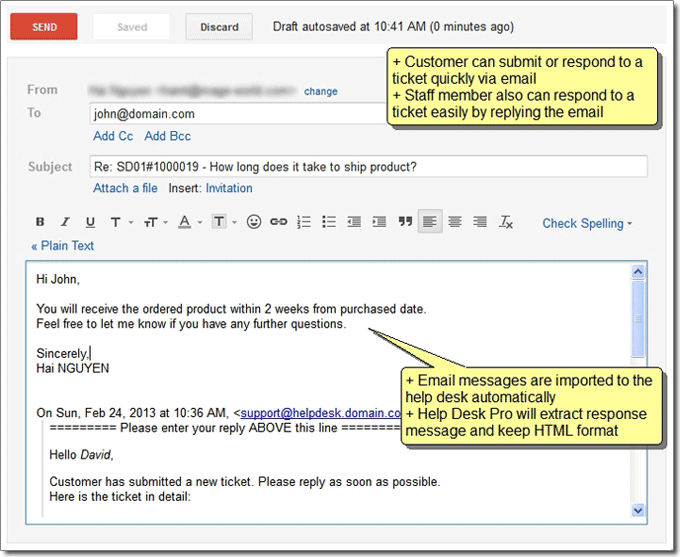Toggle italic formatting

tap(65, 222)
